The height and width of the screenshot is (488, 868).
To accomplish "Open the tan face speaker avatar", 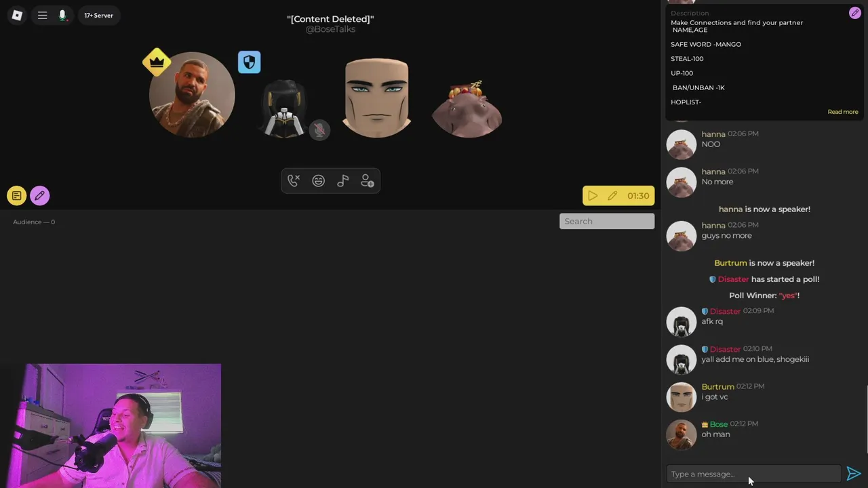I will 376,98.
